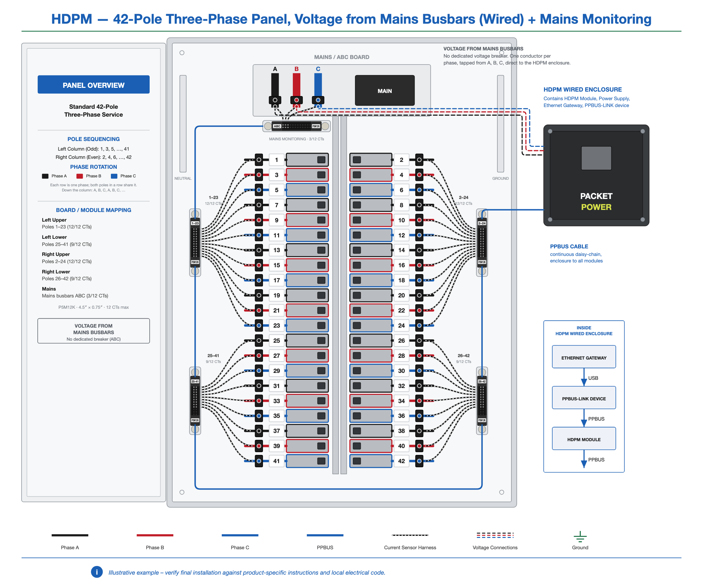The height and width of the screenshot is (588, 703).
Task: Click the ABC mains monitoring sensor board
Action: point(297,126)
